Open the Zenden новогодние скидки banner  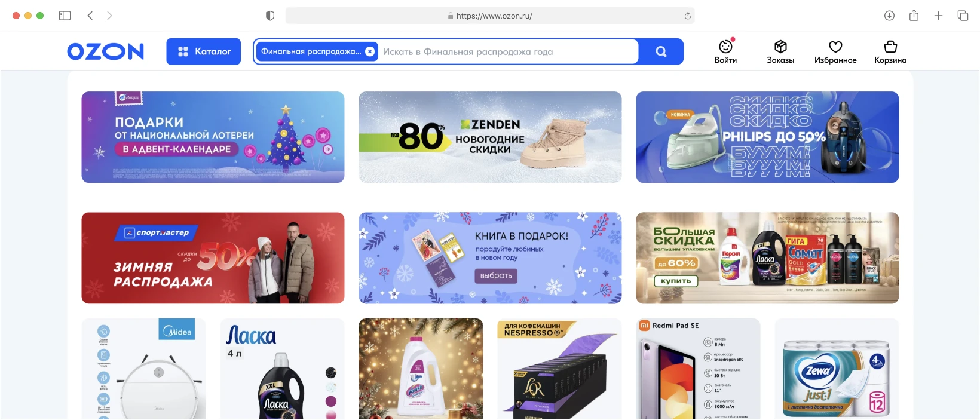click(x=490, y=137)
